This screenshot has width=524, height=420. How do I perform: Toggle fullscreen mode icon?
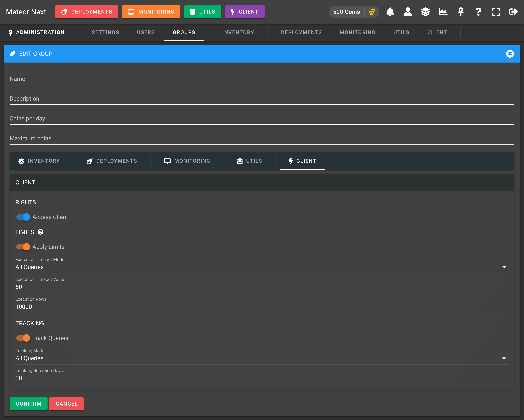tap(496, 12)
